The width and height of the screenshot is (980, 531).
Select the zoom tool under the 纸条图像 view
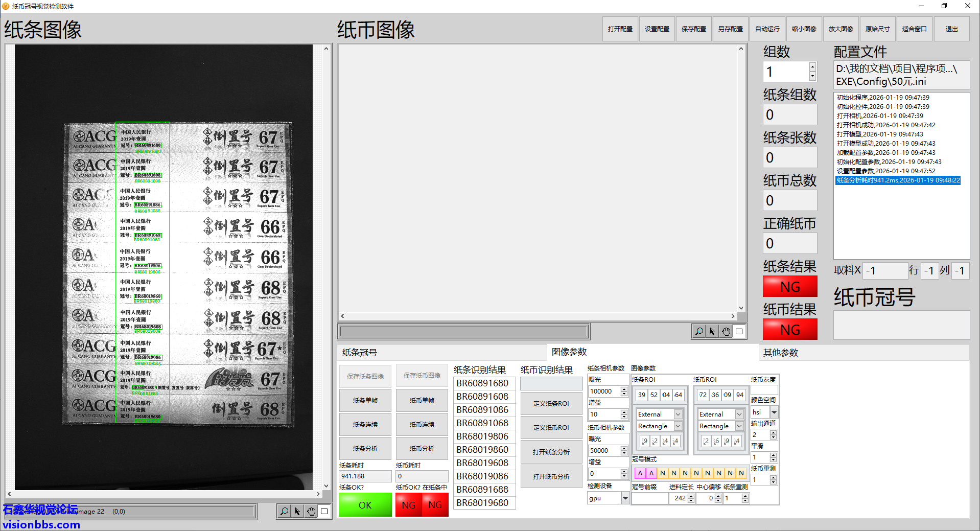[x=284, y=511]
